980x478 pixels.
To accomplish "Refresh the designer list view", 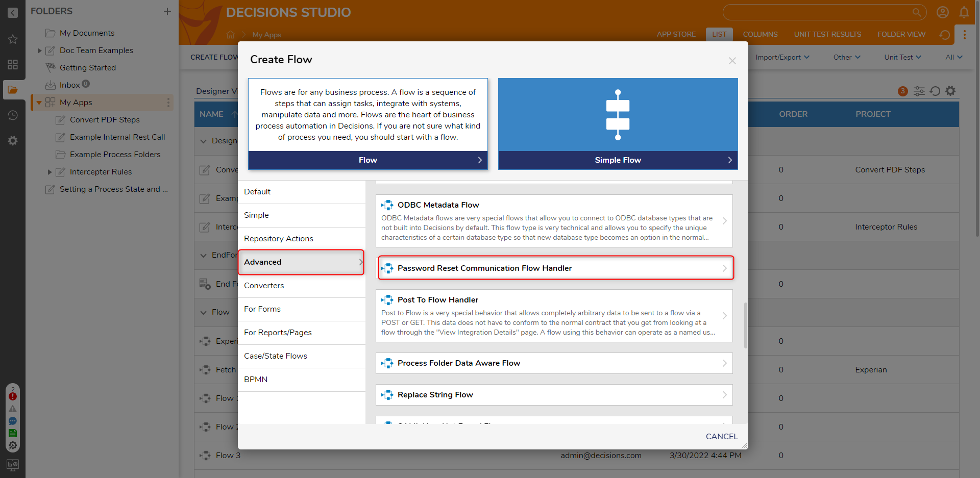I will point(935,91).
